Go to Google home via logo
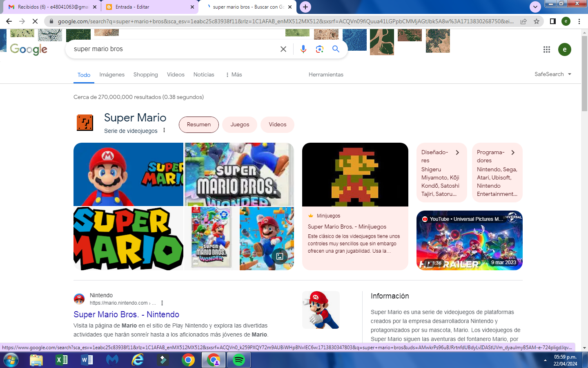The width and height of the screenshot is (588, 368). 29,49
